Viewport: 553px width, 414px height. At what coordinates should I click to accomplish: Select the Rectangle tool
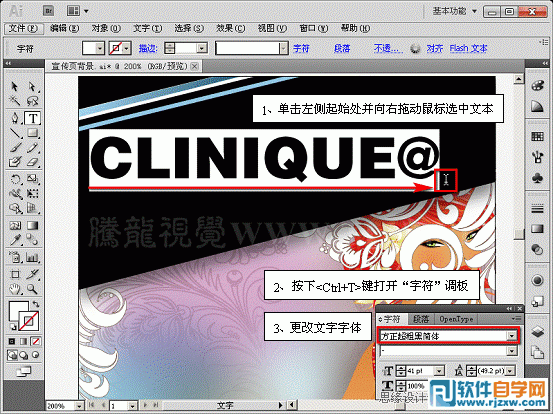point(32,133)
